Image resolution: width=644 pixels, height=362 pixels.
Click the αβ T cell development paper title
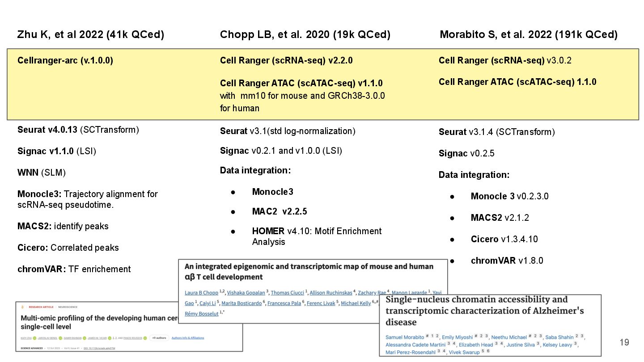pos(309,271)
